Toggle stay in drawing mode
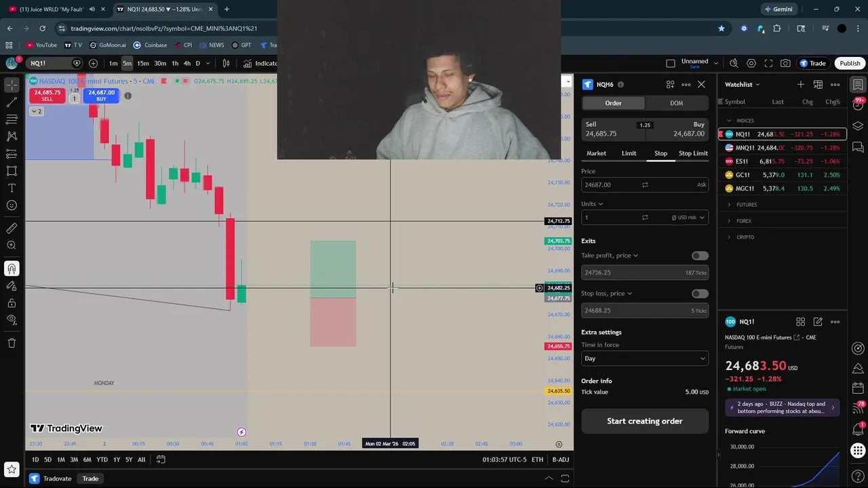This screenshot has width=868, height=488. coord(12,285)
